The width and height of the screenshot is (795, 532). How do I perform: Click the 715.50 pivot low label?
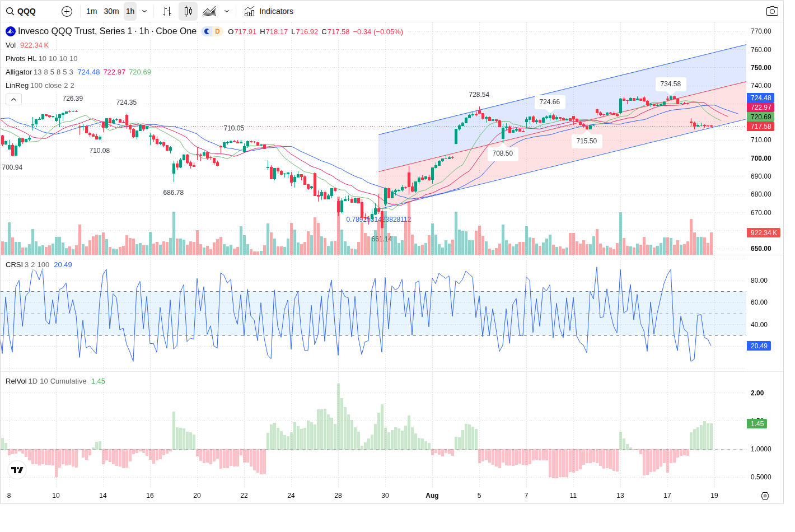587,141
